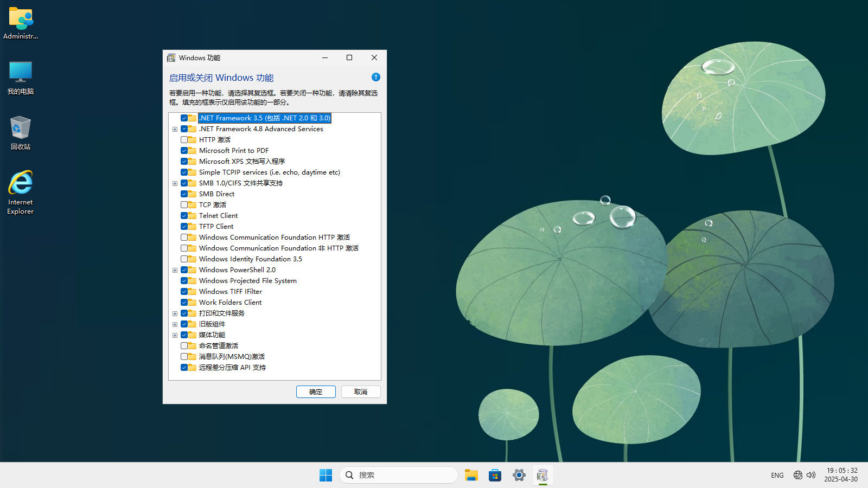Screen dimensions: 868x488
Task: Enable 消息队列(MSMQ)激活 checkbox
Action: [184, 356]
